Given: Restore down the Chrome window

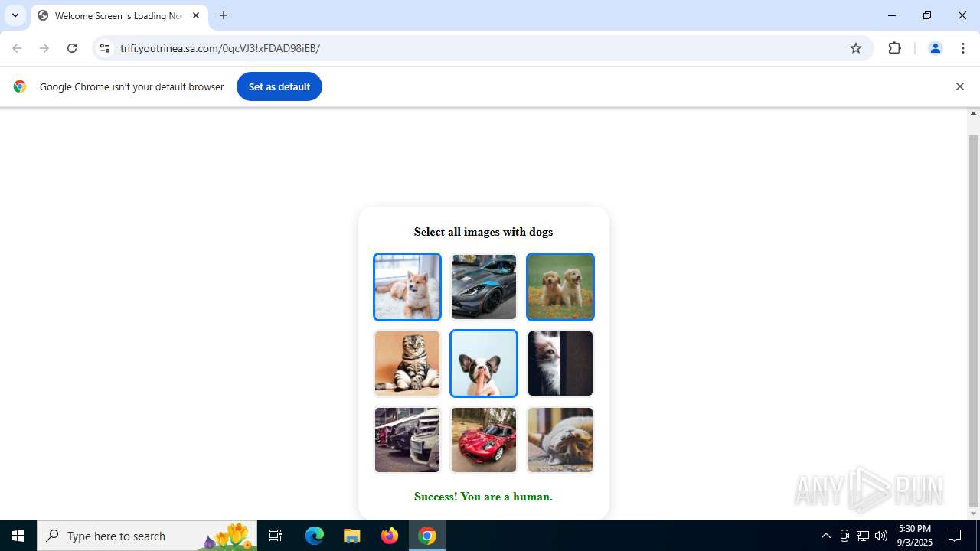Looking at the screenshot, I should 927,15.
